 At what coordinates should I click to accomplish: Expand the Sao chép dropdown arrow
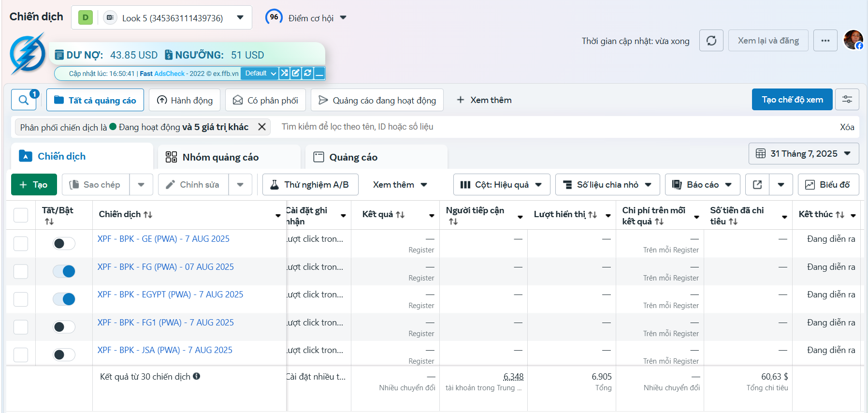[x=141, y=185]
